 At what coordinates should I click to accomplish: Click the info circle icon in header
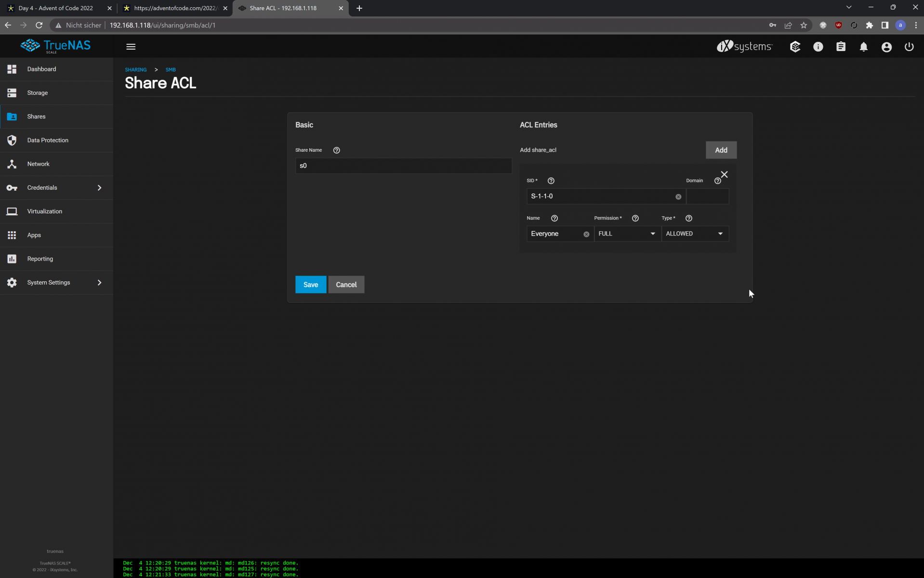pyautogui.click(x=818, y=47)
